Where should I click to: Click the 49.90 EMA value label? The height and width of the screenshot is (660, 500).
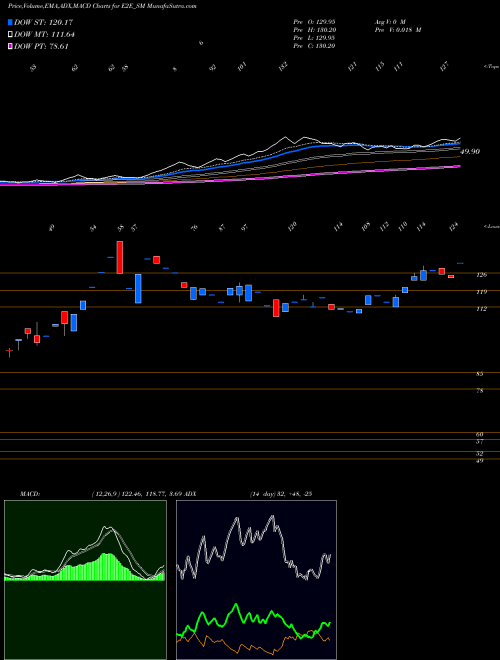click(470, 152)
